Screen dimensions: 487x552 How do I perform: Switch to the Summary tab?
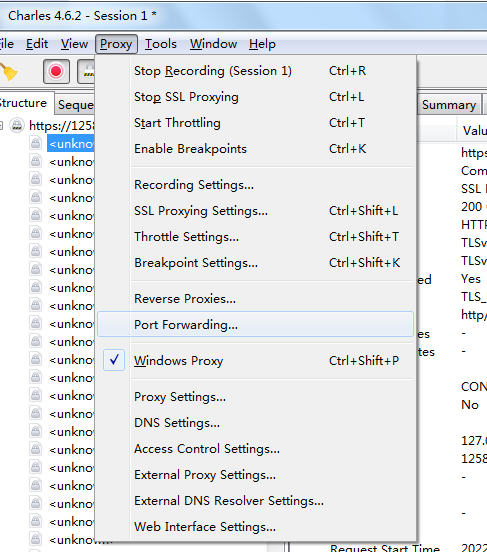(449, 105)
